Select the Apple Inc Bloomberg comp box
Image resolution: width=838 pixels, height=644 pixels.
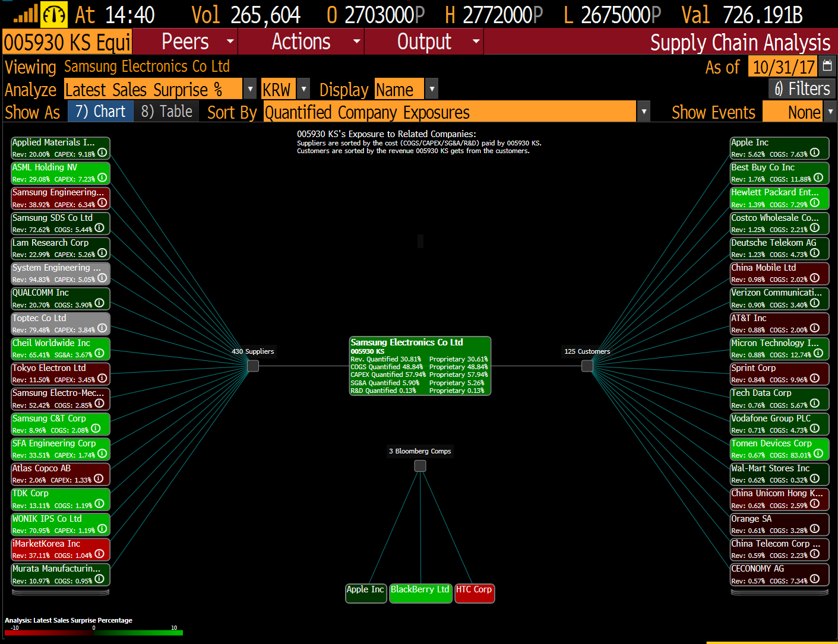[x=366, y=593]
